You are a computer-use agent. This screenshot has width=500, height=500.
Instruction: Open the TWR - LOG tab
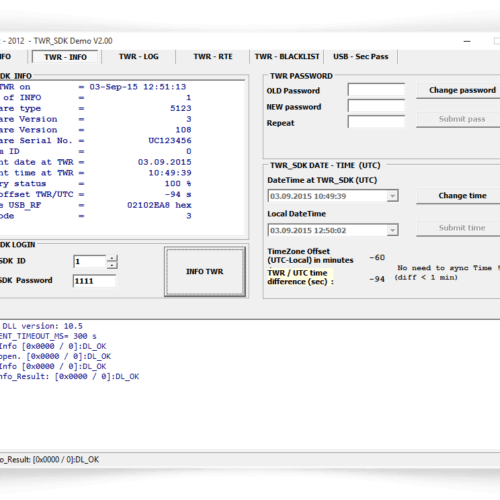pos(139,57)
